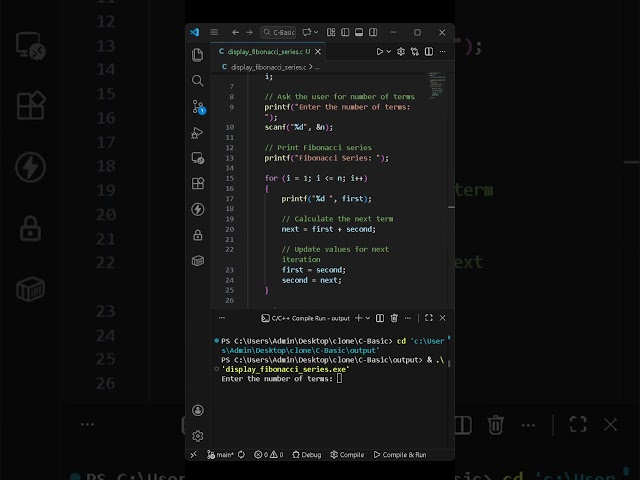640x480 pixels.
Task: Click Compile & Run in the status bar
Action: [400, 454]
